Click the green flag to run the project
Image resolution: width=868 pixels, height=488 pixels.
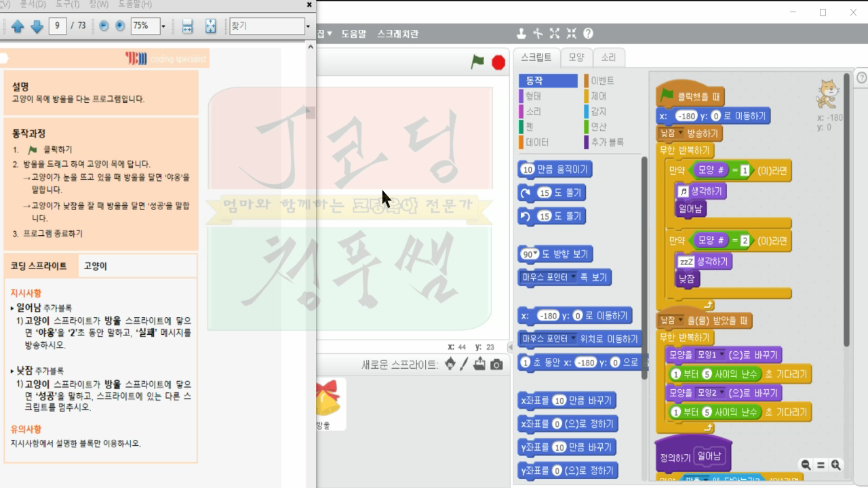tap(478, 61)
